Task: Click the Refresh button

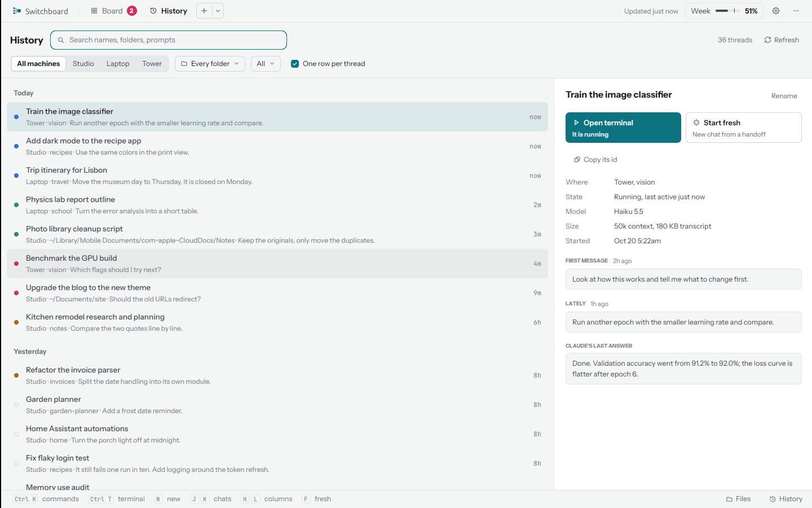Action: coord(782,40)
